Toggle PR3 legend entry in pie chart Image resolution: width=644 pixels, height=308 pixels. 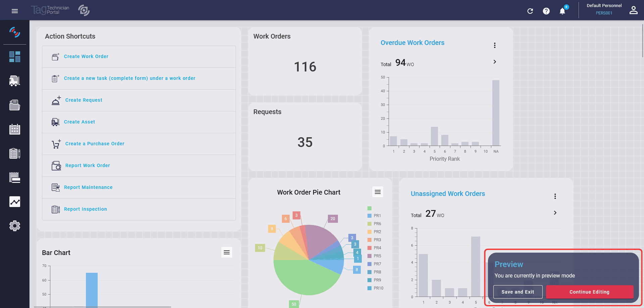(x=374, y=240)
